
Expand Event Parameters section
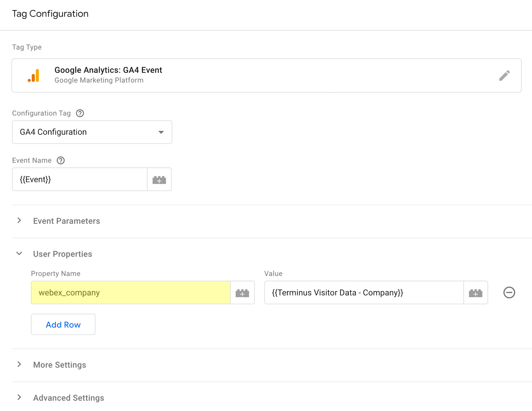(x=19, y=221)
